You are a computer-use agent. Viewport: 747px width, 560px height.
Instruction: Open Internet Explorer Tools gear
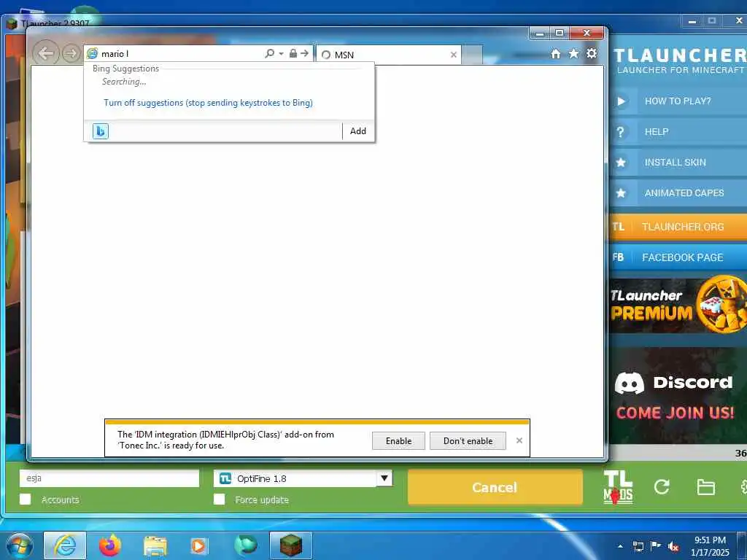pyautogui.click(x=592, y=53)
